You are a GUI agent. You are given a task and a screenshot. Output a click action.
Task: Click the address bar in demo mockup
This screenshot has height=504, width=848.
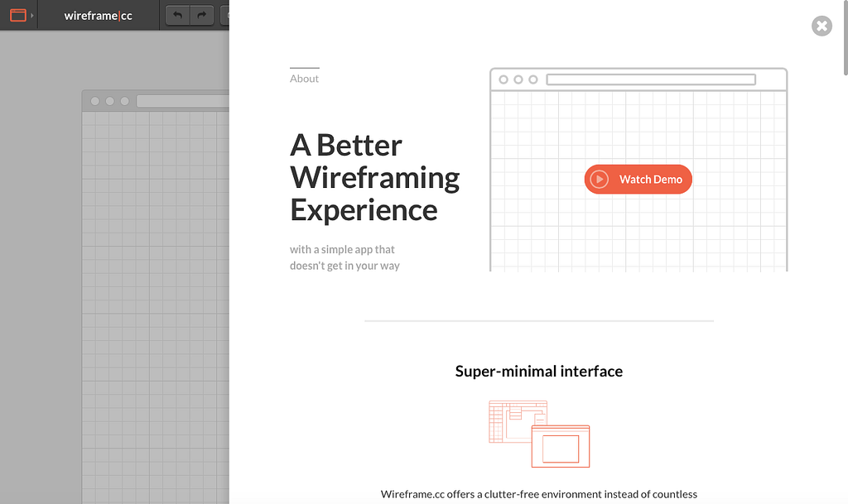(x=651, y=79)
